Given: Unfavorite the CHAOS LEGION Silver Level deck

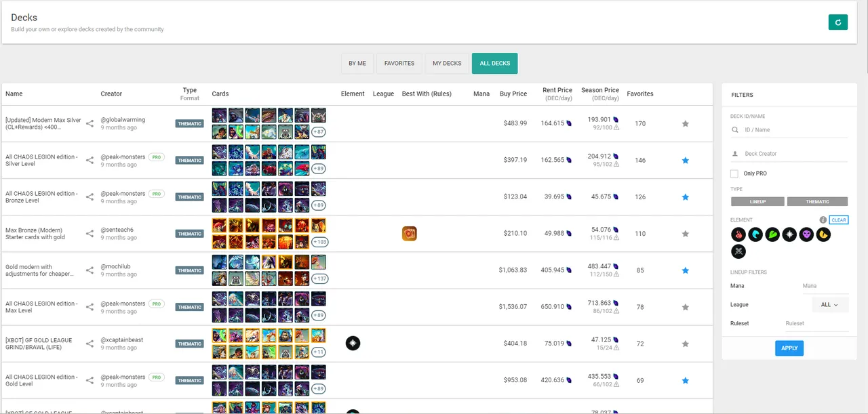Looking at the screenshot, I should point(685,161).
